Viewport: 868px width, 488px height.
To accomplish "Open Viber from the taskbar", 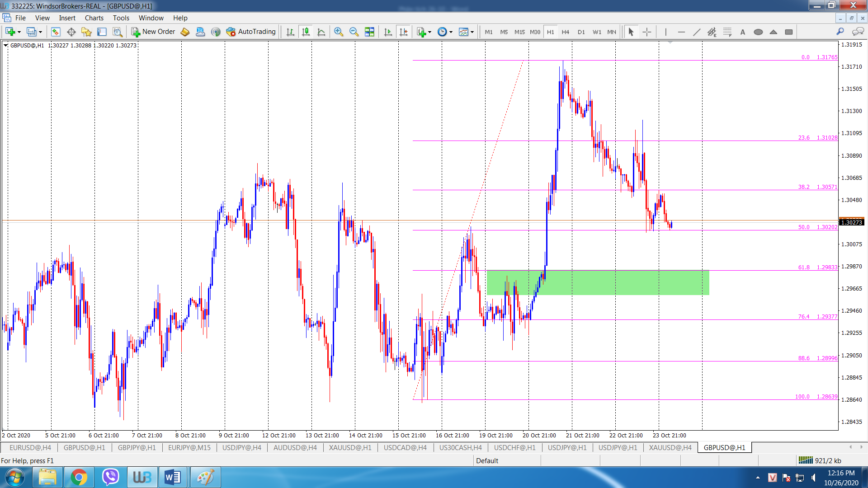I will tap(110, 477).
